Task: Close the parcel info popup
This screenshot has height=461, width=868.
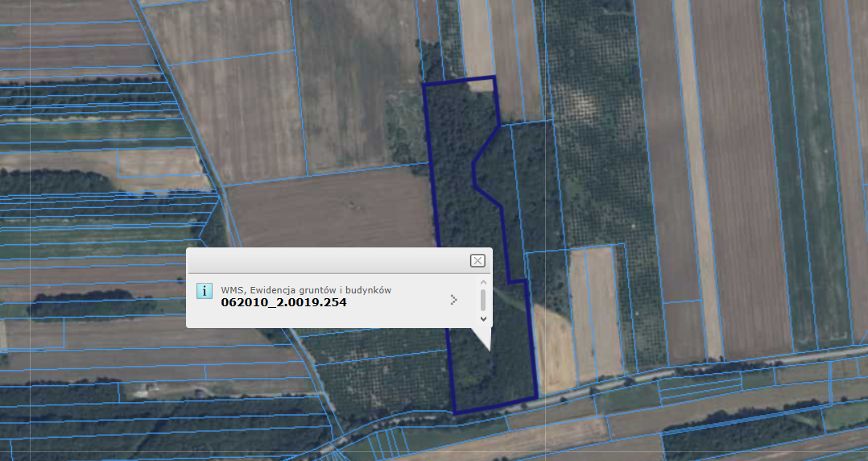Action: click(477, 260)
